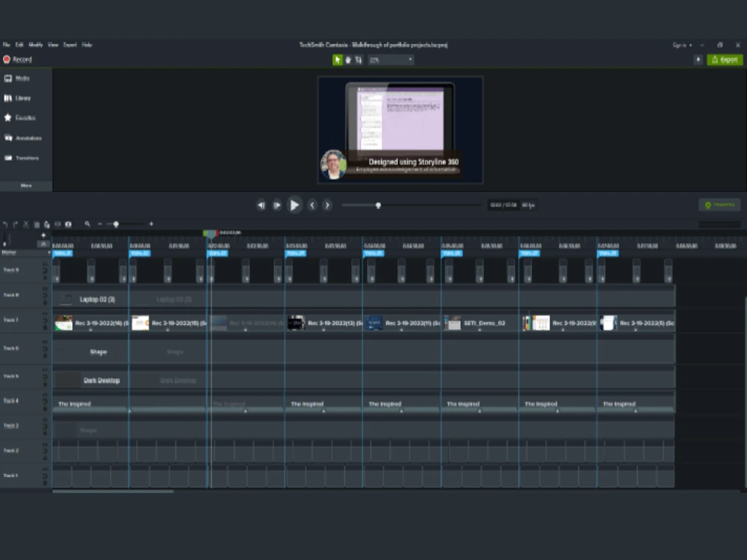Click the green Export button

click(x=725, y=60)
